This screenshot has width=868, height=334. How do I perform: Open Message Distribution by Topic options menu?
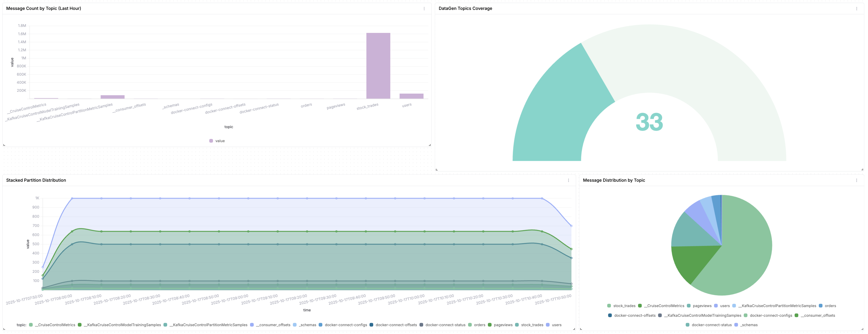(856, 181)
